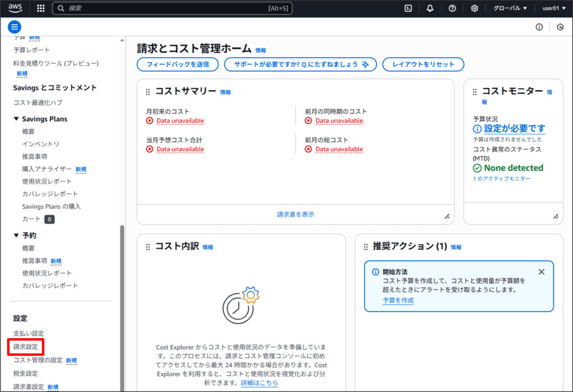Click the sidebar vertical scrollbar thumb

click(122, 308)
